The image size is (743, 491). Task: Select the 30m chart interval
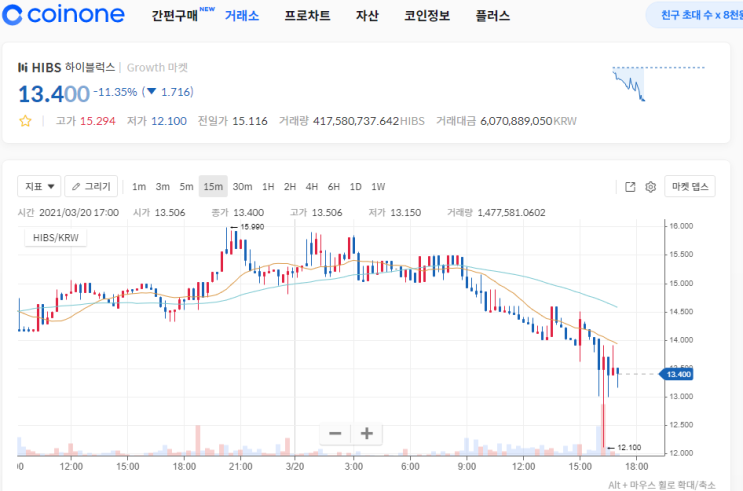pyautogui.click(x=242, y=187)
